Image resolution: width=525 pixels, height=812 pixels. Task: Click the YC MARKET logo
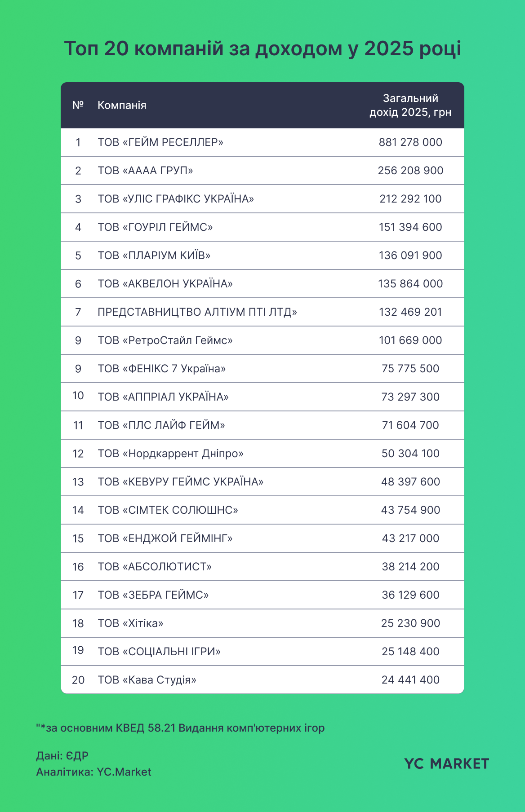click(446, 763)
